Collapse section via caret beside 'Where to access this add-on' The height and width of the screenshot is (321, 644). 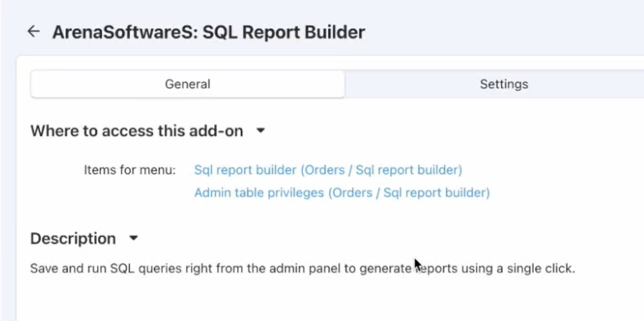[260, 131]
